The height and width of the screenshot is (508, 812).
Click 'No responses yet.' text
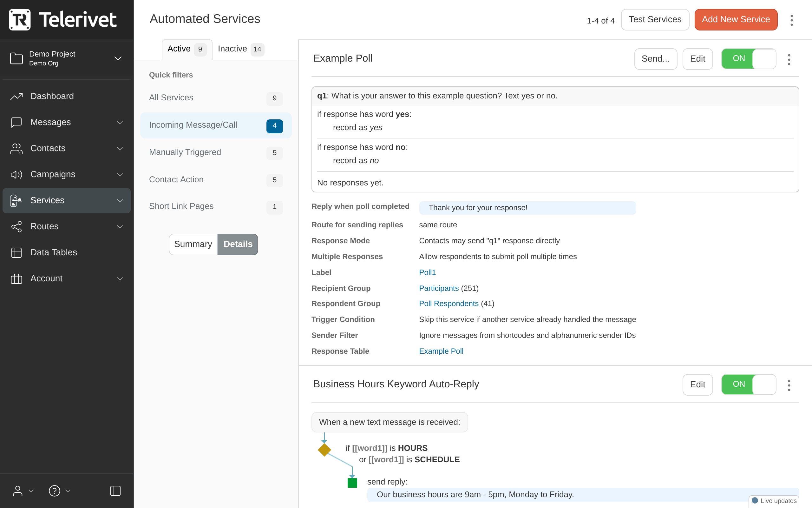click(x=350, y=183)
